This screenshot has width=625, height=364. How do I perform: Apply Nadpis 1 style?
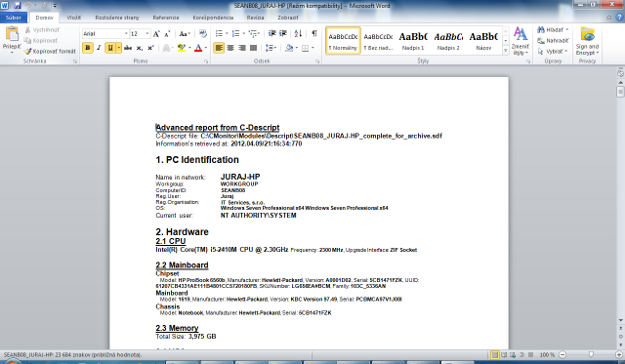413,41
